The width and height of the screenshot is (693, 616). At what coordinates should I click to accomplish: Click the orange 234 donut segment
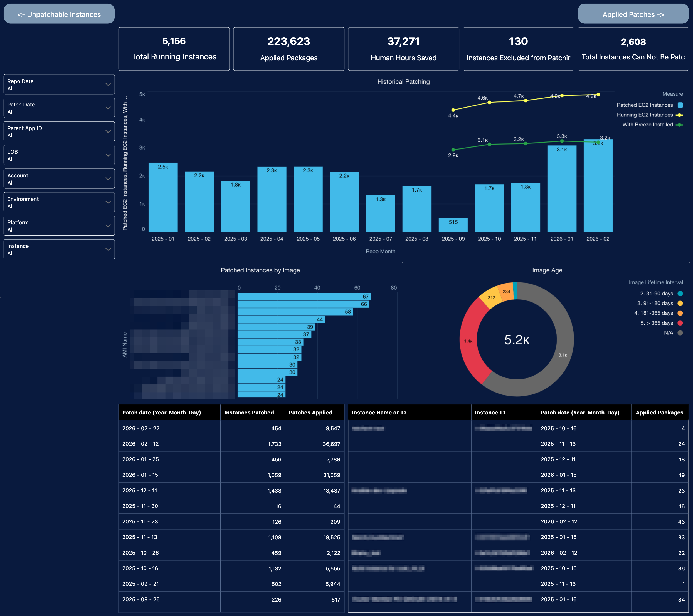pyautogui.click(x=506, y=292)
